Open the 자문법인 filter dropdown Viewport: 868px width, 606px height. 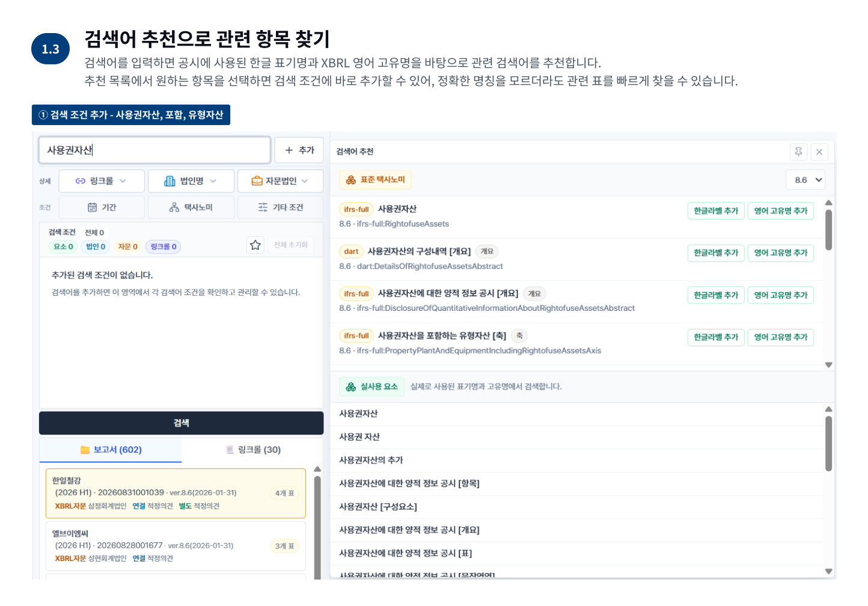point(280,181)
